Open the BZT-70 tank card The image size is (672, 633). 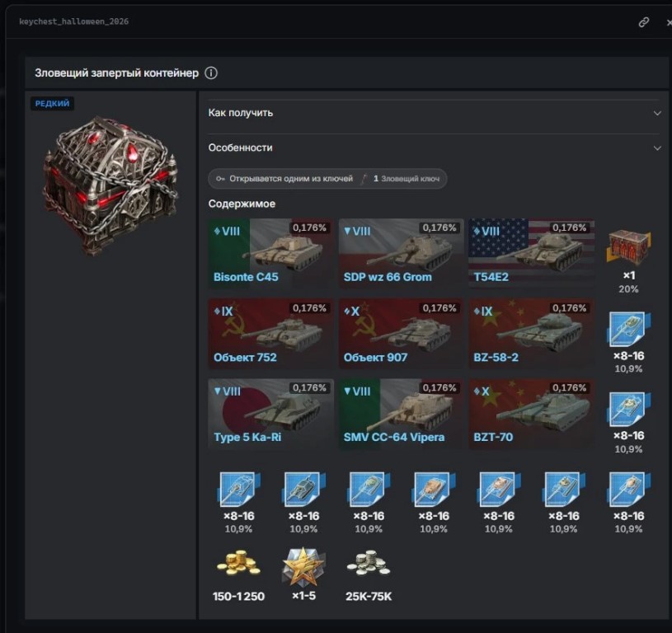[x=532, y=413]
